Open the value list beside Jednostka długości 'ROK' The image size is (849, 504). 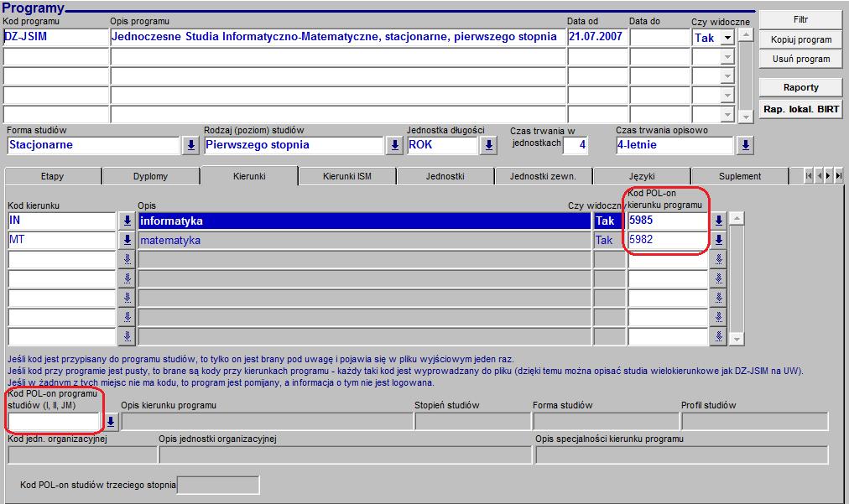point(489,145)
